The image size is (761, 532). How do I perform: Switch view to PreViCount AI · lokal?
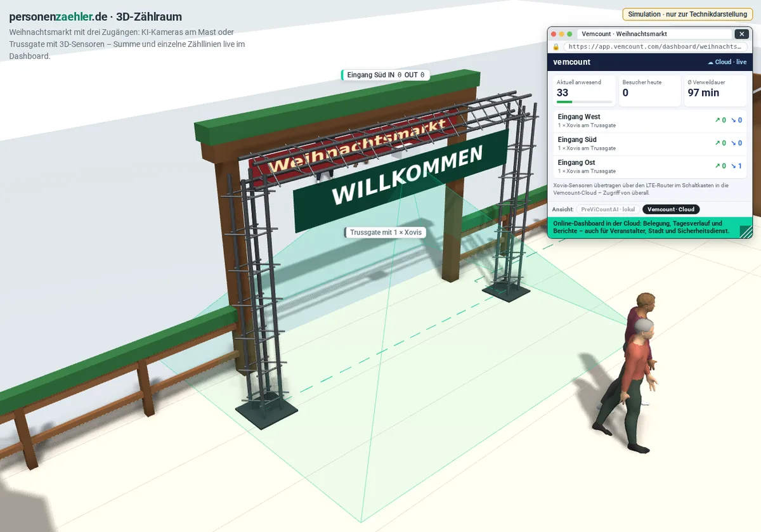coord(608,209)
